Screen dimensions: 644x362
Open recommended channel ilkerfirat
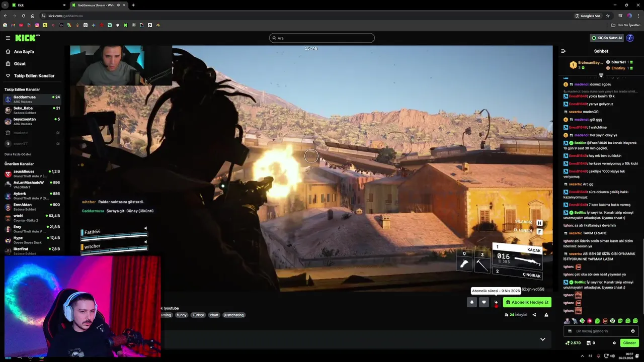click(x=32, y=250)
